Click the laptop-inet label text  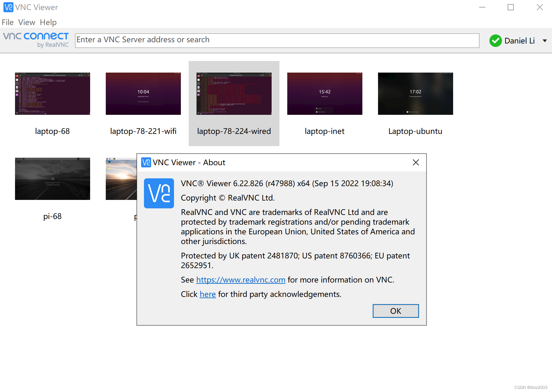tap(325, 131)
